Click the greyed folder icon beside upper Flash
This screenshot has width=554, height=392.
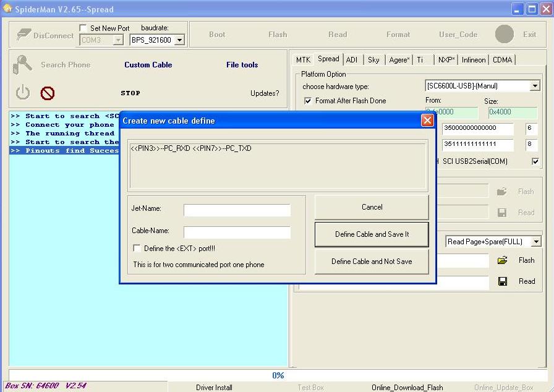click(x=502, y=192)
